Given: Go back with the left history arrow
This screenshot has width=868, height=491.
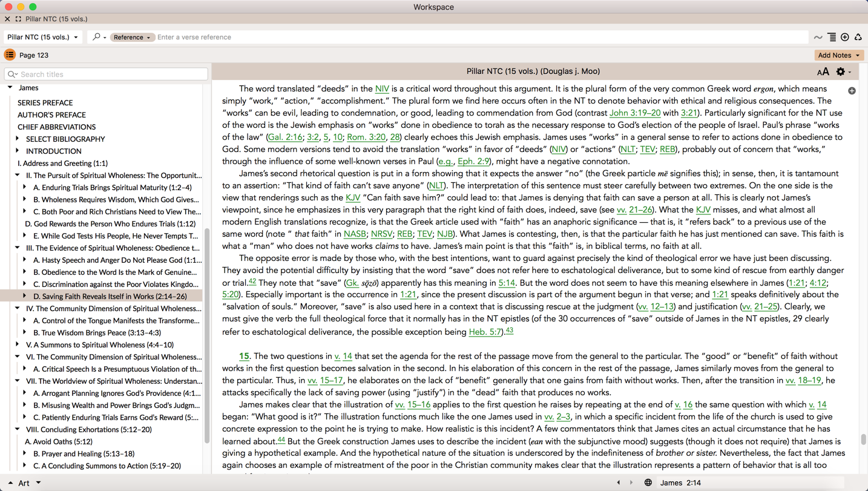Looking at the screenshot, I should (619, 483).
